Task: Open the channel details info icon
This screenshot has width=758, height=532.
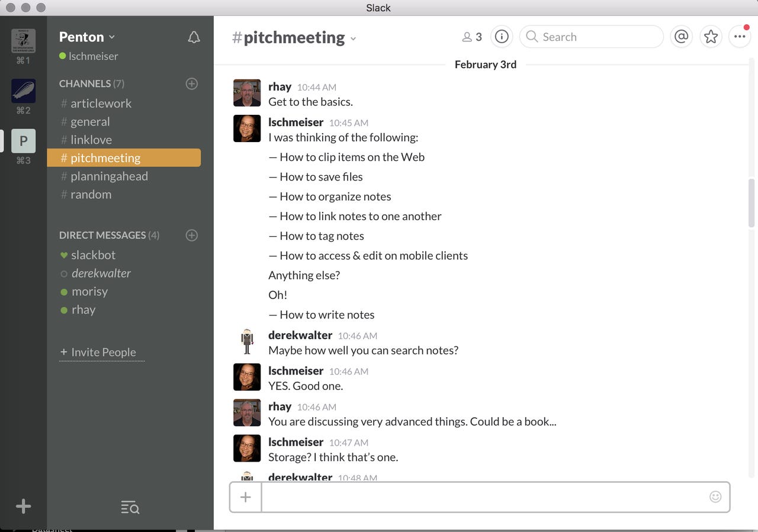Action: tap(501, 36)
